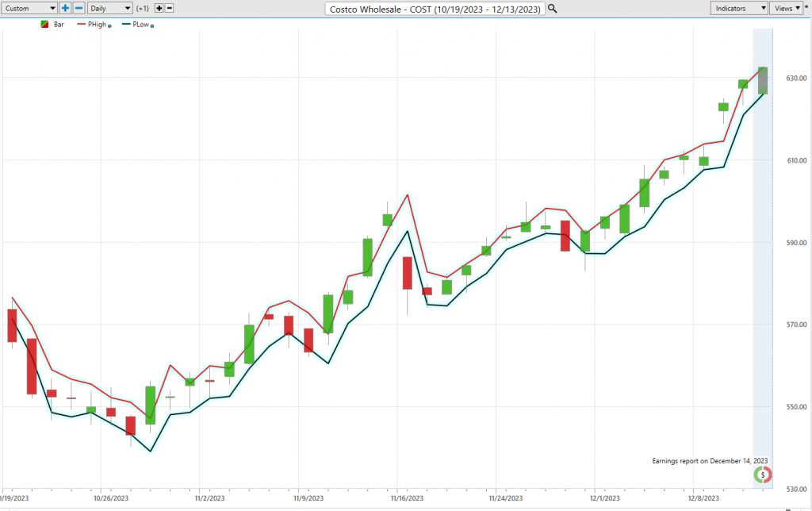Click the 630.00 price axis label
This screenshot has height=511, width=812.
click(x=796, y=79)
